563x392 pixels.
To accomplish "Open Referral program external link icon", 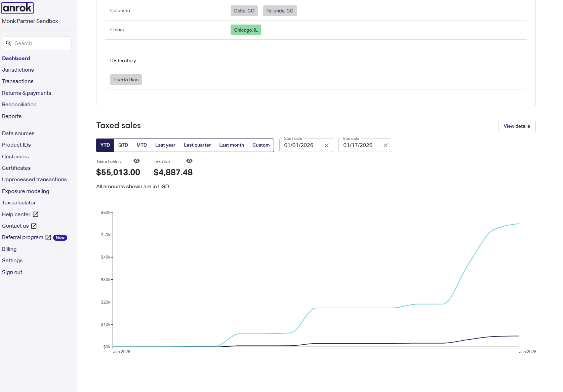I will click(48, 238).
